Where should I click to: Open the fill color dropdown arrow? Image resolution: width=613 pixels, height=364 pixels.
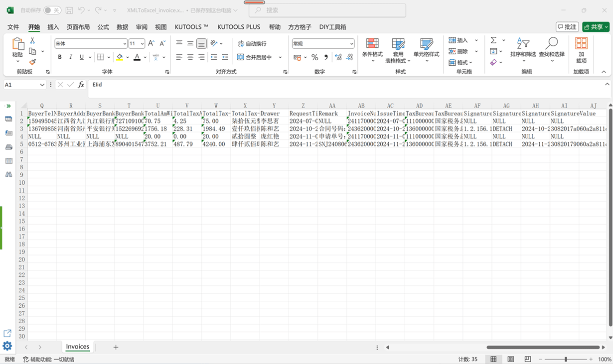128,58
